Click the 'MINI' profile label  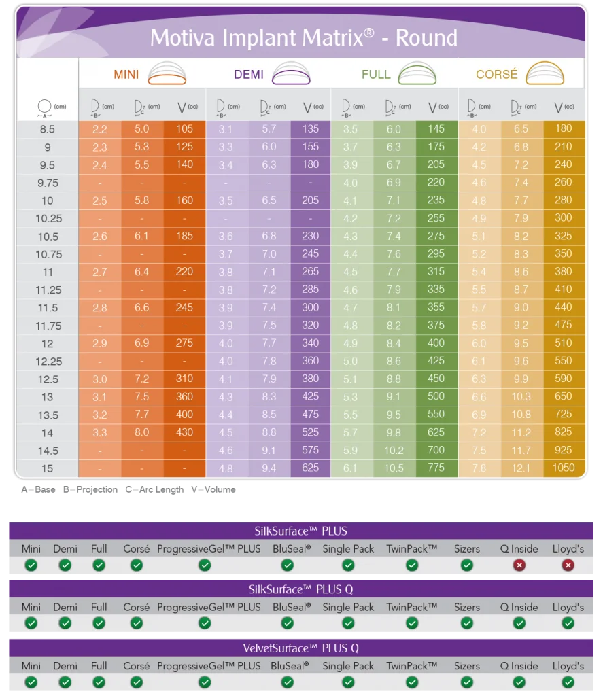coord(126,75)
